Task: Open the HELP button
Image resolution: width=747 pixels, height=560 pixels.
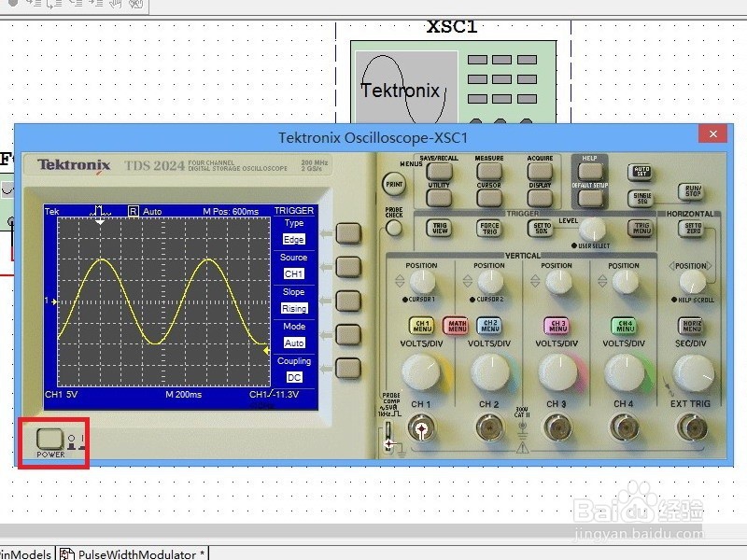Action: click(x=590, y=171)
